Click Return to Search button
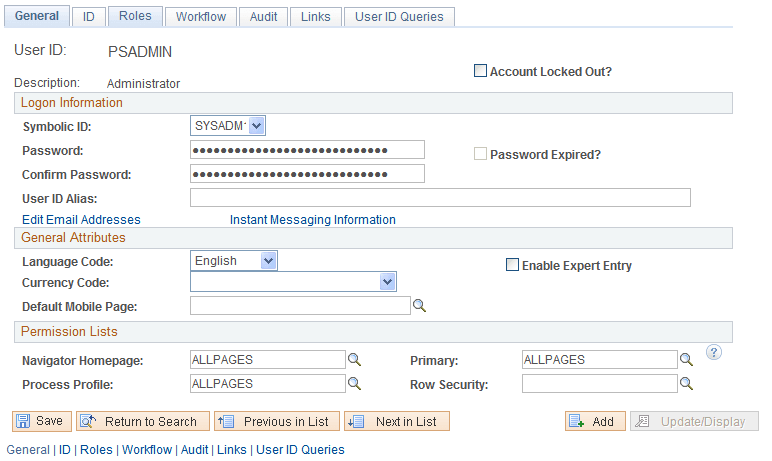This screenshot has height=461, width=772. point(143,422)
